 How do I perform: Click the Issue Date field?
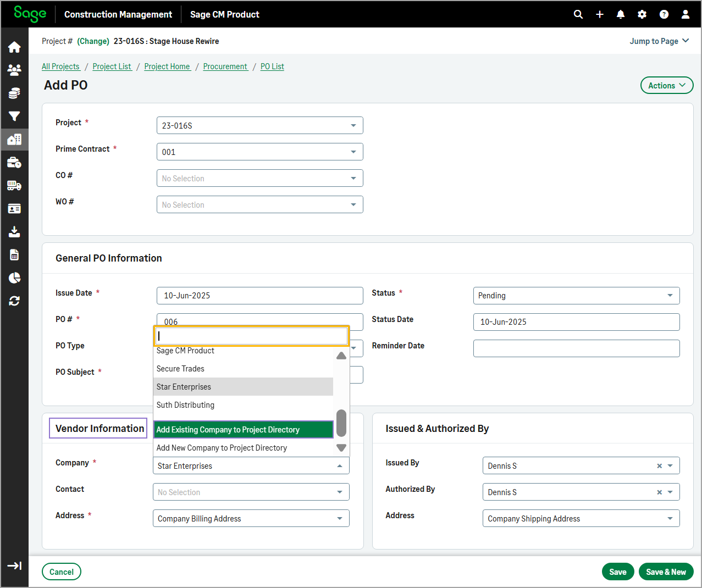pyautogui.click(x=259, y=296)
